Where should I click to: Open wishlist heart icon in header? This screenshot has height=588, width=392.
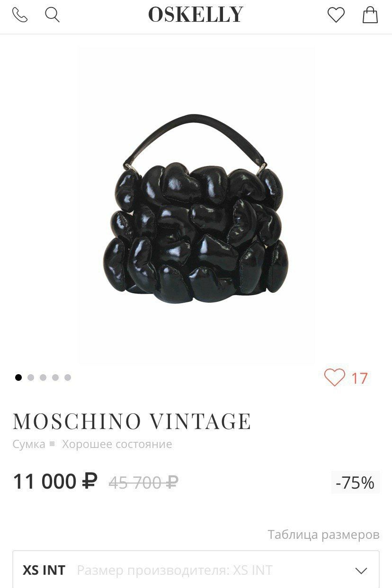[x=336, y=15]
